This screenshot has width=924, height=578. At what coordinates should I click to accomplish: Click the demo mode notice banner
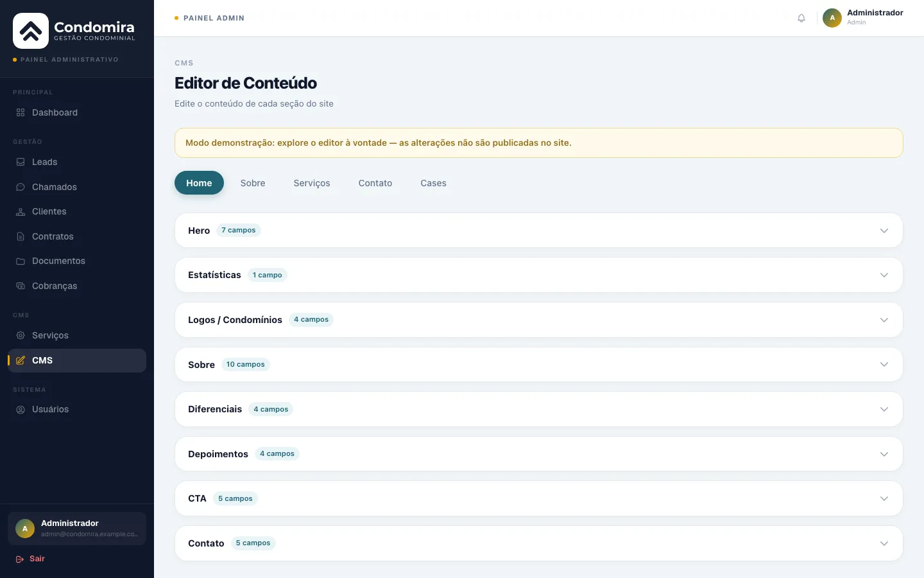pos(539,143)
